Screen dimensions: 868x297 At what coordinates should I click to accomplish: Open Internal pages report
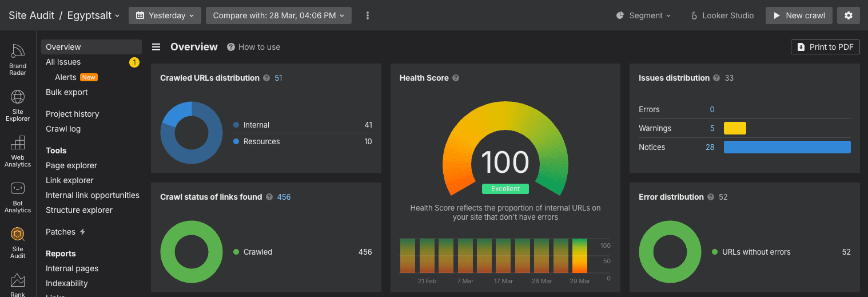click(72, 268)
